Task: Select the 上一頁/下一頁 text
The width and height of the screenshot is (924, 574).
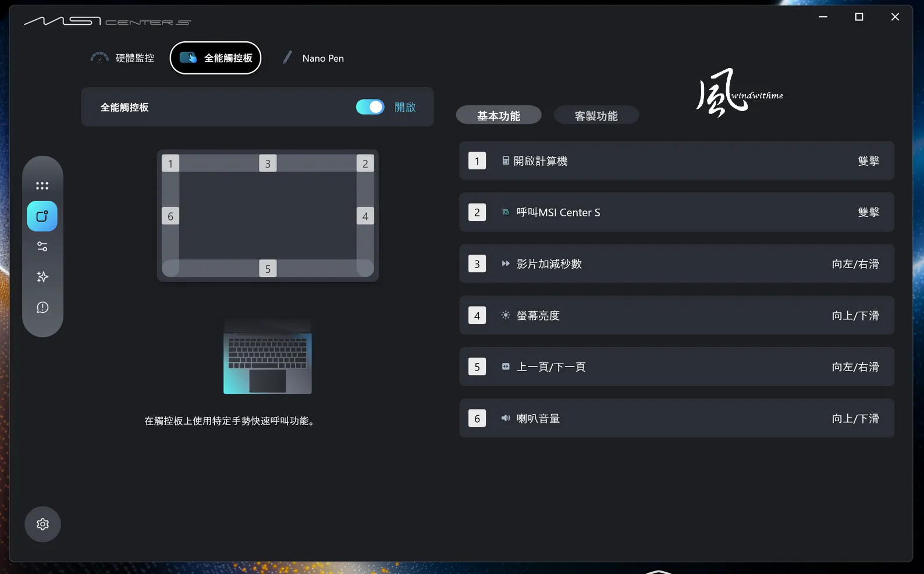Action: point(551,367)
